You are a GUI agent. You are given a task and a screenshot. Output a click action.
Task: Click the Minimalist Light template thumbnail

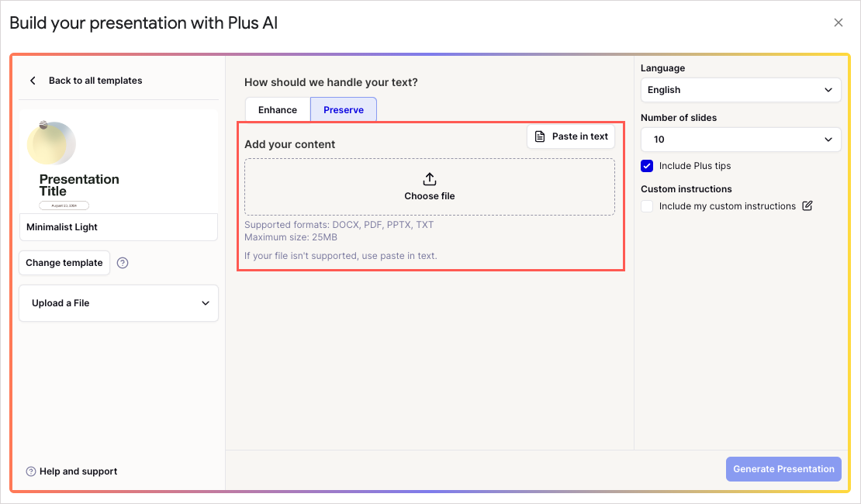pos(119,162)
